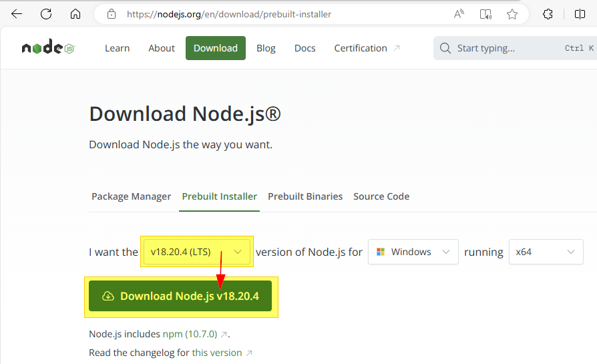Image resolution: width=597 pixels, height=364 pixels.
Task: Open the browser home page icon
Action: (75, 15)
